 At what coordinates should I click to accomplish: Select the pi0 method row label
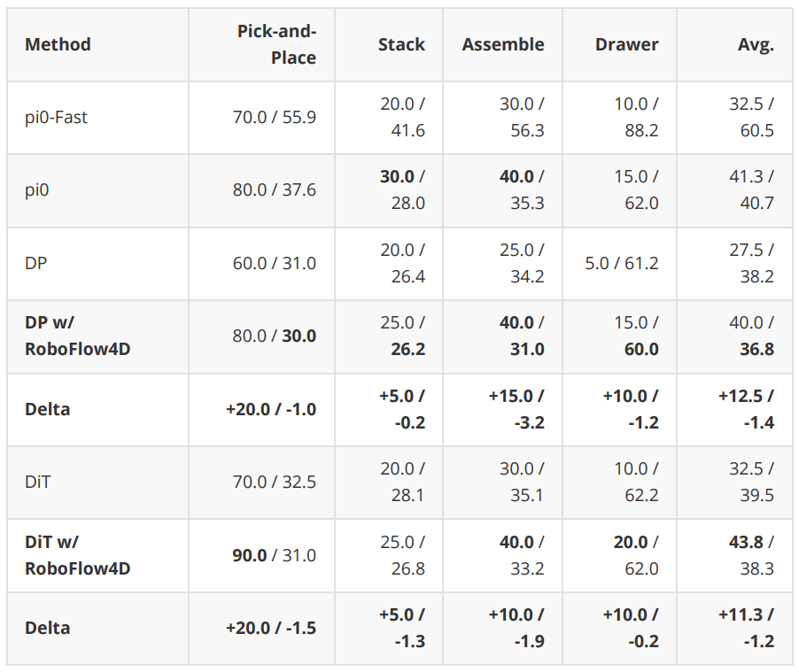click(x=36, y=190)
